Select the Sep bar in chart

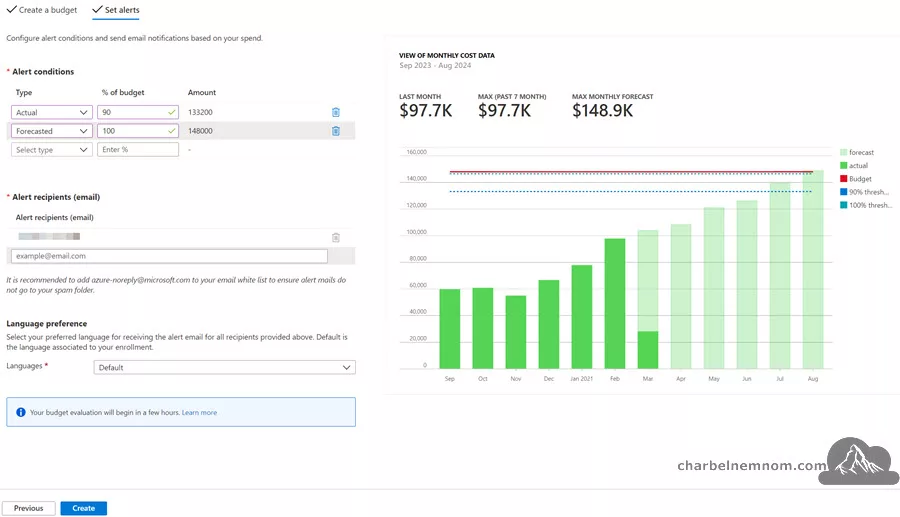click(449, 329)
